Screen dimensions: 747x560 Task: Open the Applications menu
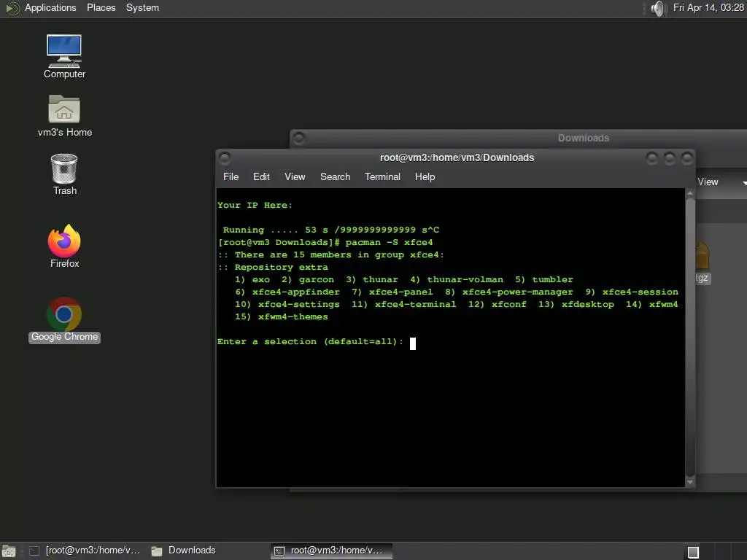pos(50,8)
